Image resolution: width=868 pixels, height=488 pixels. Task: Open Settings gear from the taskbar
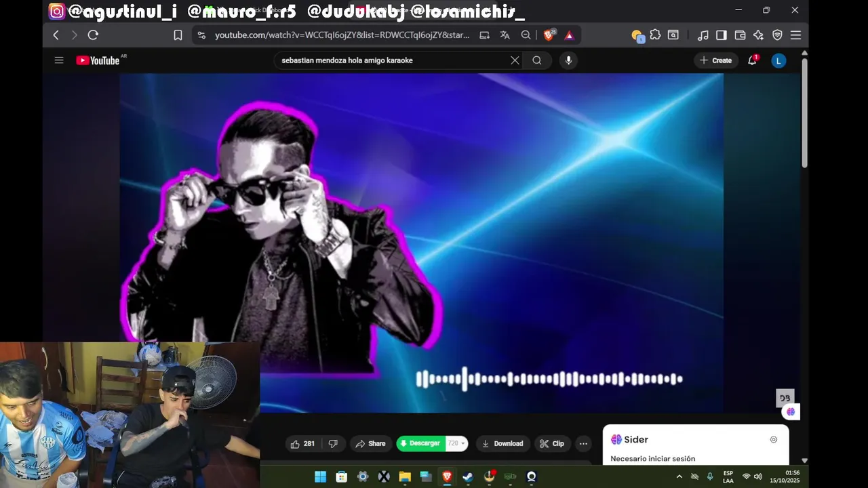click(x=363, y=476)
